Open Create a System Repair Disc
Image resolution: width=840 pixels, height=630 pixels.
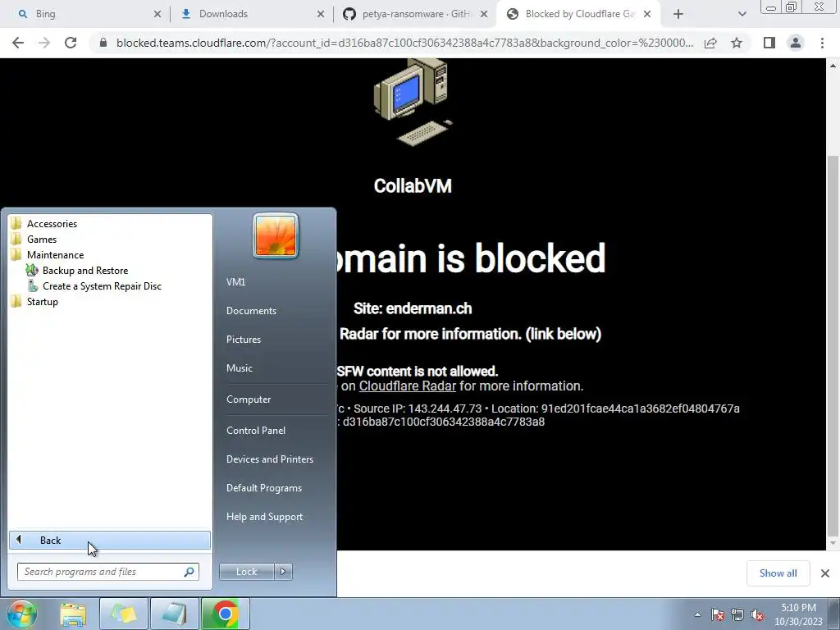click(x=102, y=286)
